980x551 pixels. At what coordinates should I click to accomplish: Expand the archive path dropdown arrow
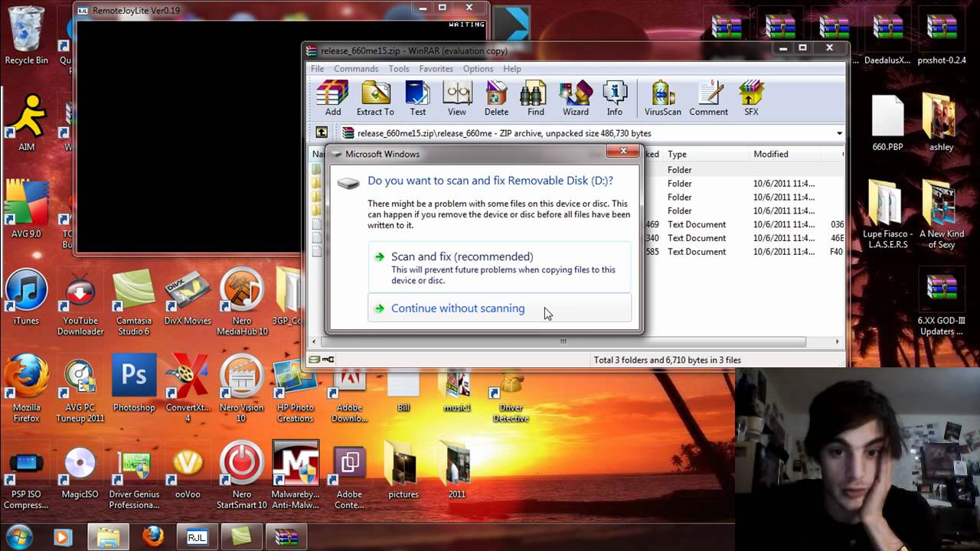click(839, 133)
